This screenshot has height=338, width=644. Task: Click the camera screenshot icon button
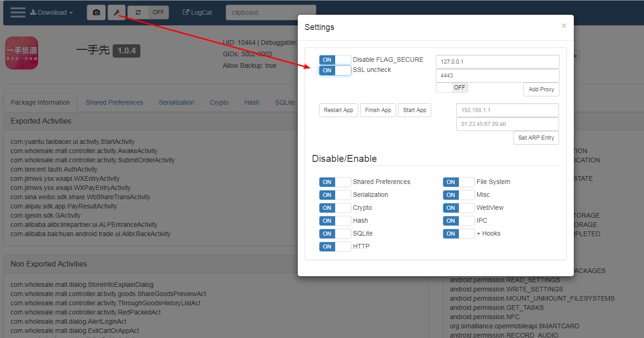click(96, 12)
